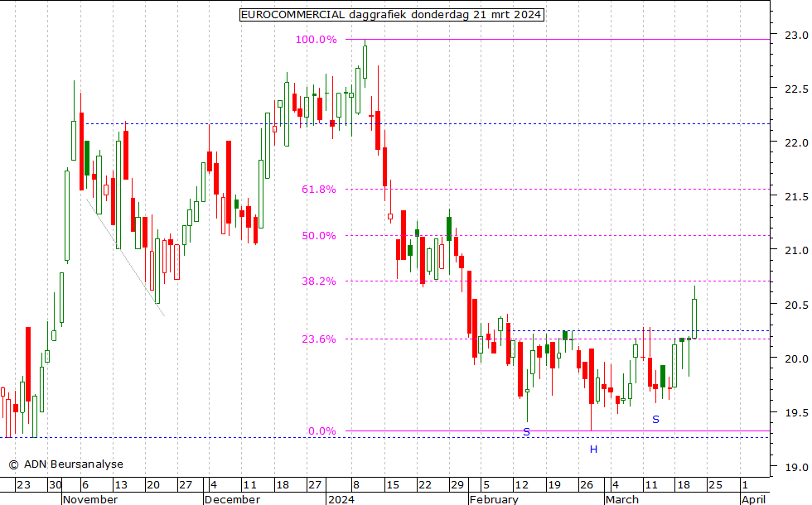Click the 21.5 price axis value

(796, 197)
